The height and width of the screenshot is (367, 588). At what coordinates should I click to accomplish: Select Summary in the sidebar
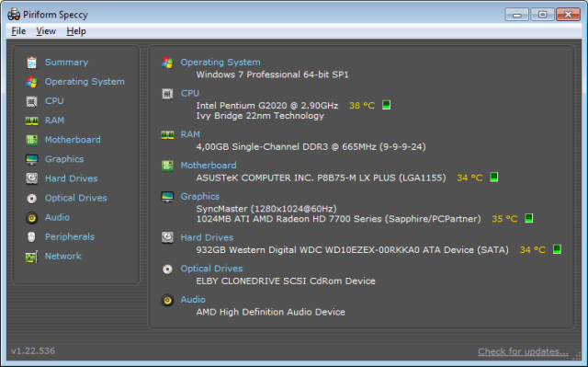tap(66, 63)
